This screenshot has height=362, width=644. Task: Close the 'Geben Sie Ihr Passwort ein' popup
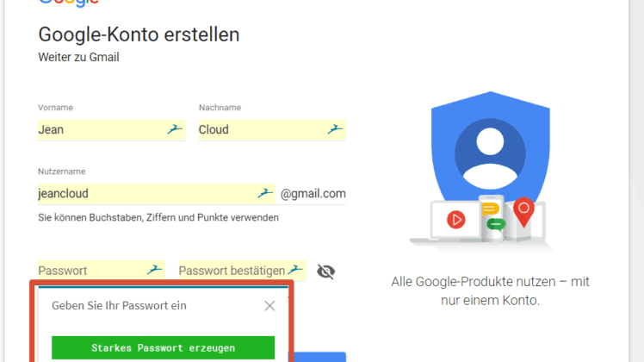point(269,306)
